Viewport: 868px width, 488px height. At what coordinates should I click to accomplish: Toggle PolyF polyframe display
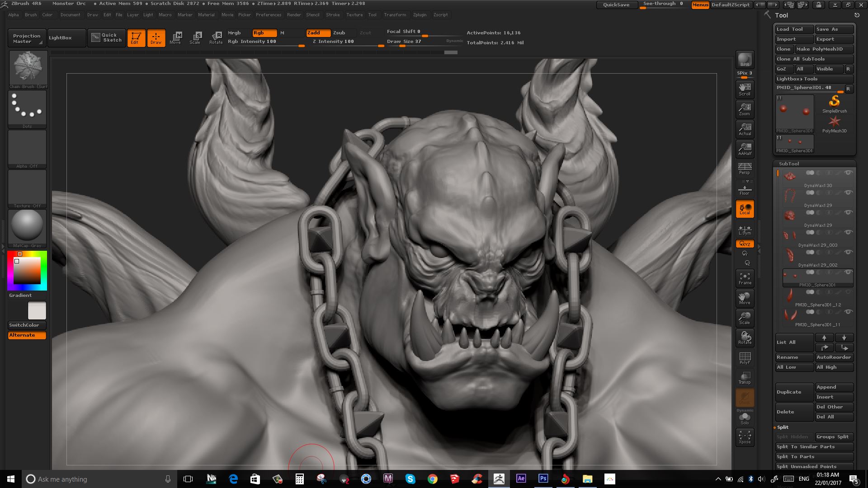click(745, 358)
